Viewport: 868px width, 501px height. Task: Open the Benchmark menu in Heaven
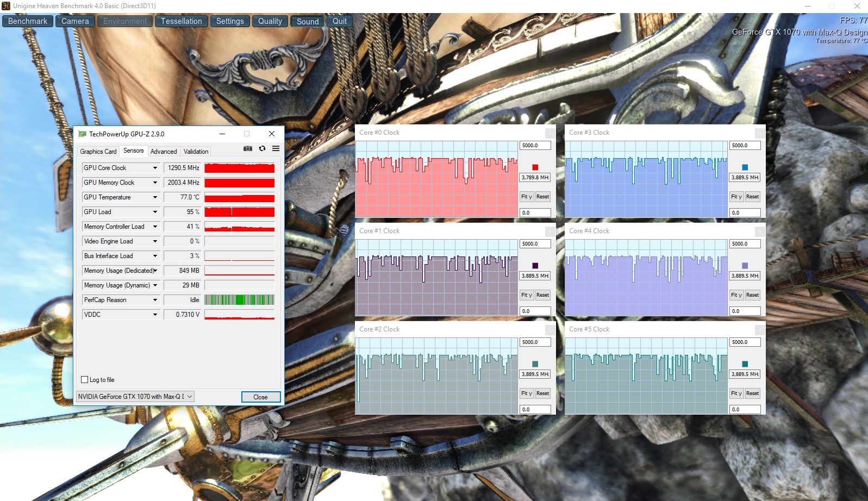[28, 21]
